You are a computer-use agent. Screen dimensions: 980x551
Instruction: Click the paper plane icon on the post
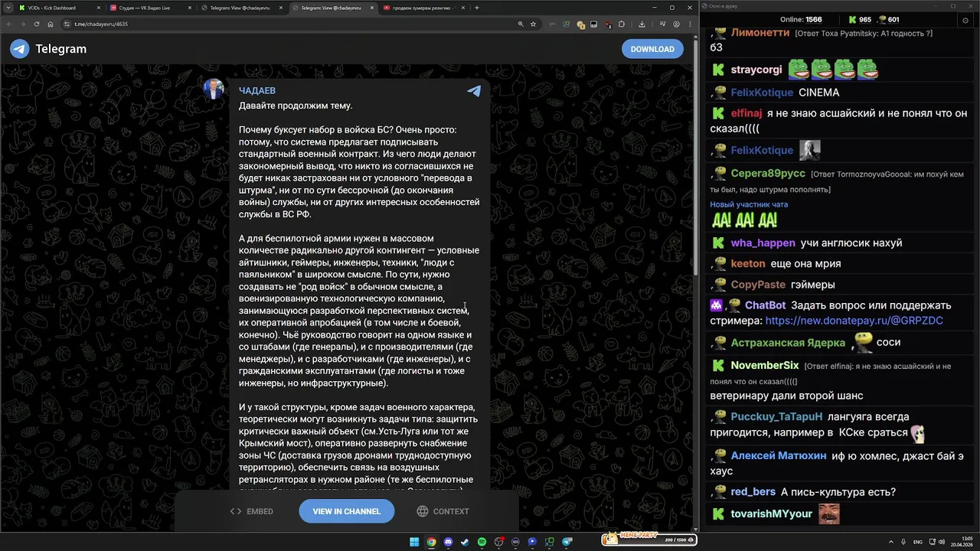point(474,91)
